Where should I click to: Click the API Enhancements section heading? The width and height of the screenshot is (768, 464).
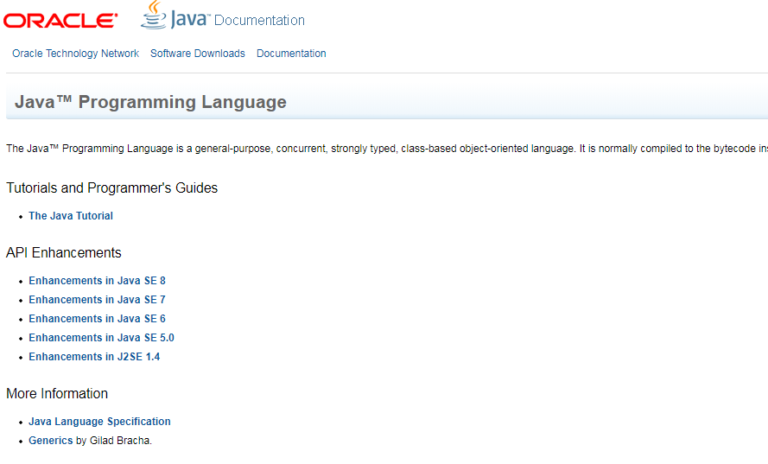click(64, 253)
